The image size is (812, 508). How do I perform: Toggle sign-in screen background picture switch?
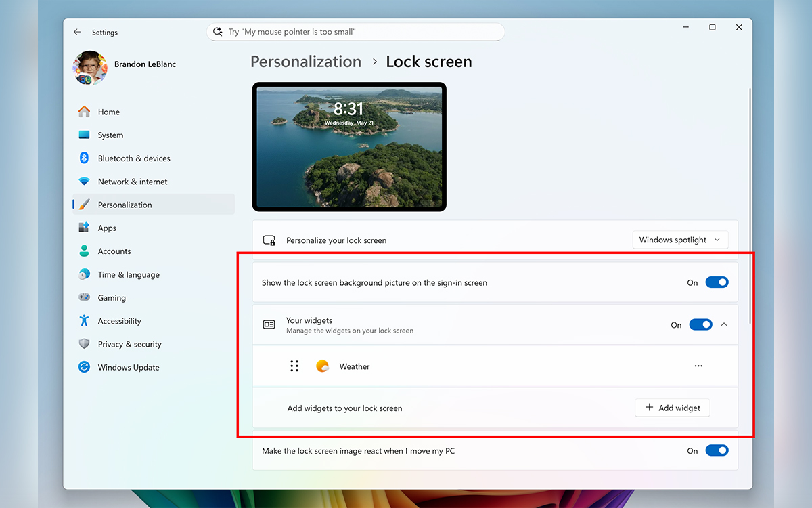click(717, 282)
